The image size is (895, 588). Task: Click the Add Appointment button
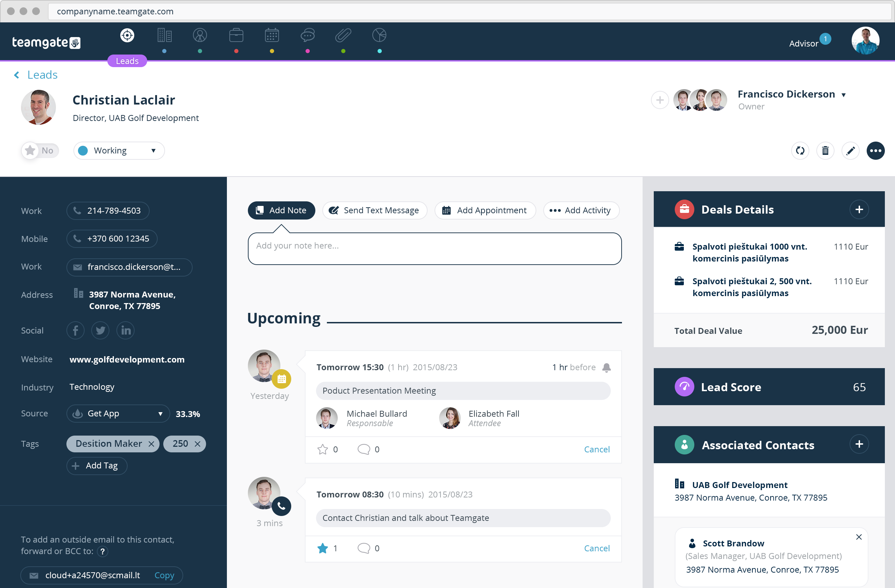click(x=486, y=210)
